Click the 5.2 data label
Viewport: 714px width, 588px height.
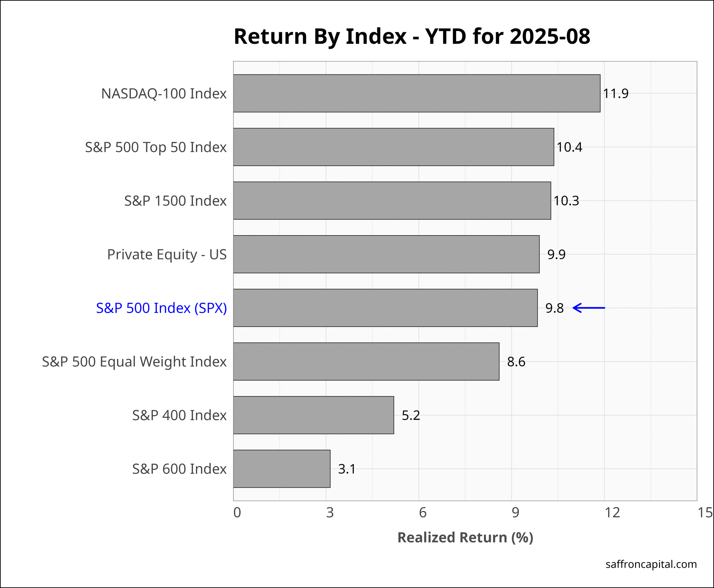(411, 415)
